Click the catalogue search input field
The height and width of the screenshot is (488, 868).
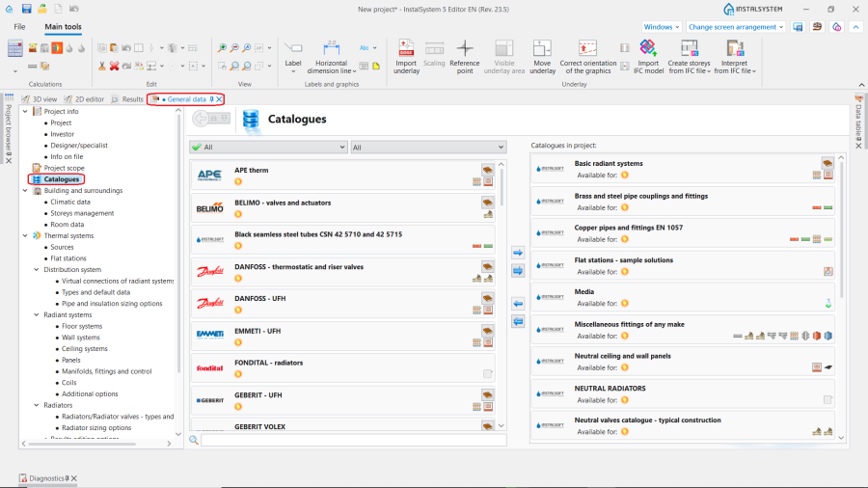click(x=354, y=440)
